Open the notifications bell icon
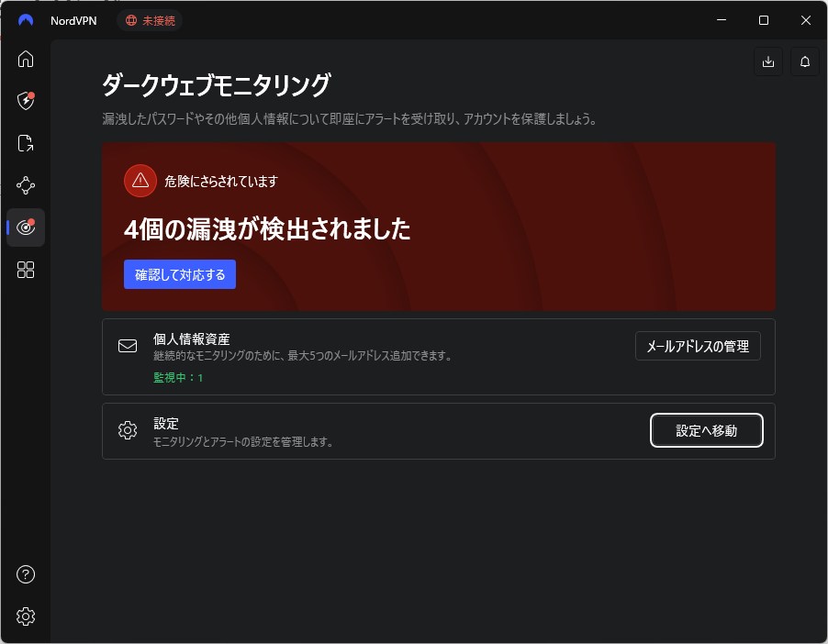This screenshot has height=644, width=828. (805, 61)
